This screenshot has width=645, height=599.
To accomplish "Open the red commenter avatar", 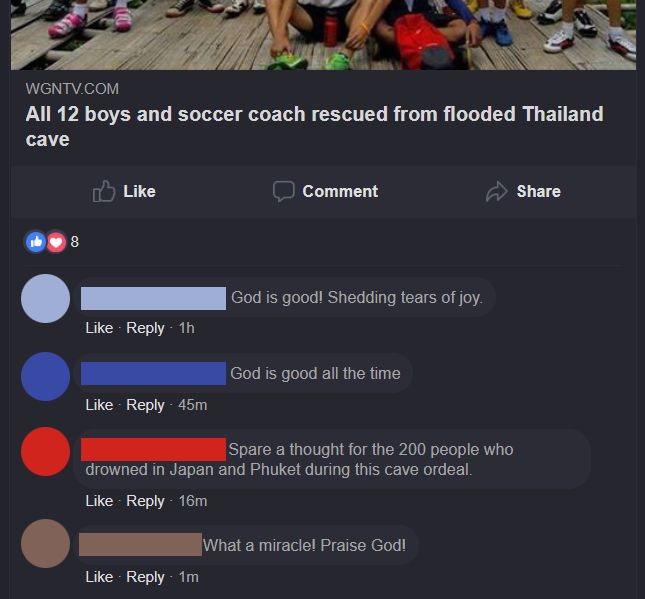I will click(45, 452).
